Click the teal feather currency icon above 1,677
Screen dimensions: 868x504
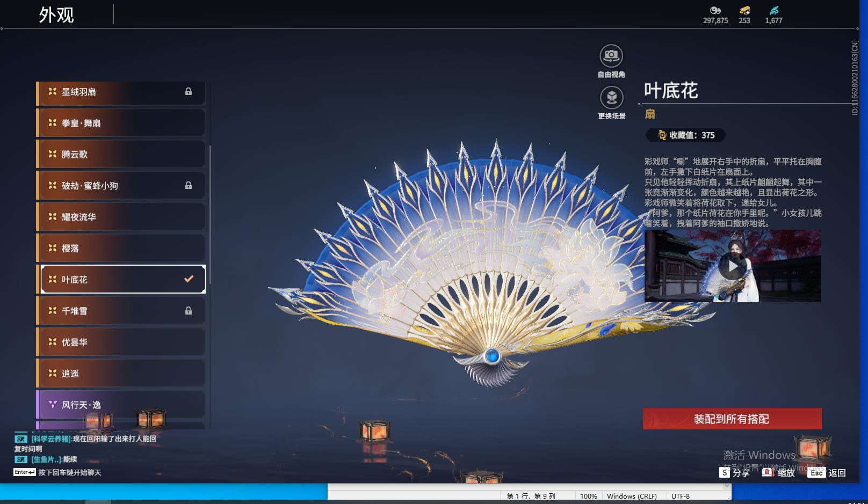point(774,10)
